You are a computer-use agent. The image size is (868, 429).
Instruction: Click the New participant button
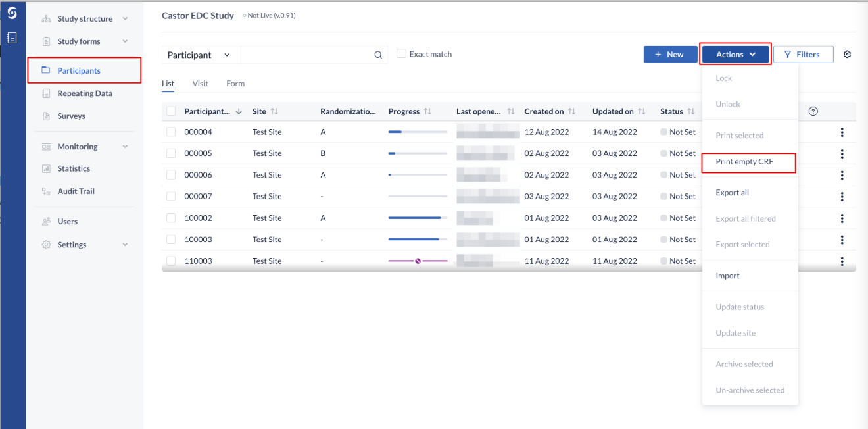pos(670,55)
